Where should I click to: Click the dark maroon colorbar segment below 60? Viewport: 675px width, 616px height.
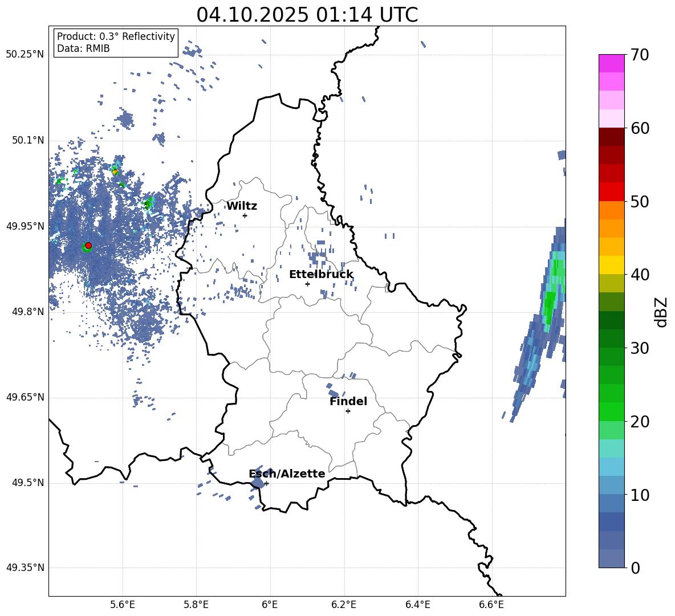[x=611, y=137]
